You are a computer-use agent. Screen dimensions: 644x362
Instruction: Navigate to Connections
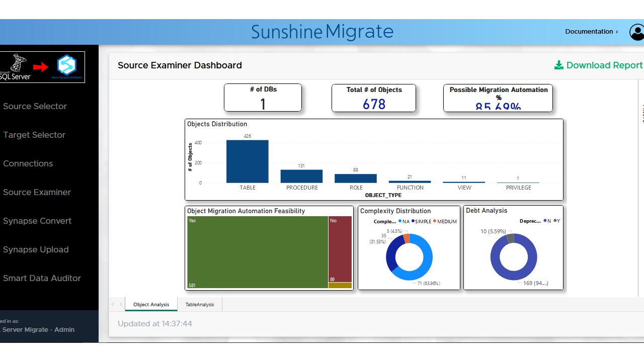[x=28, y=163]
